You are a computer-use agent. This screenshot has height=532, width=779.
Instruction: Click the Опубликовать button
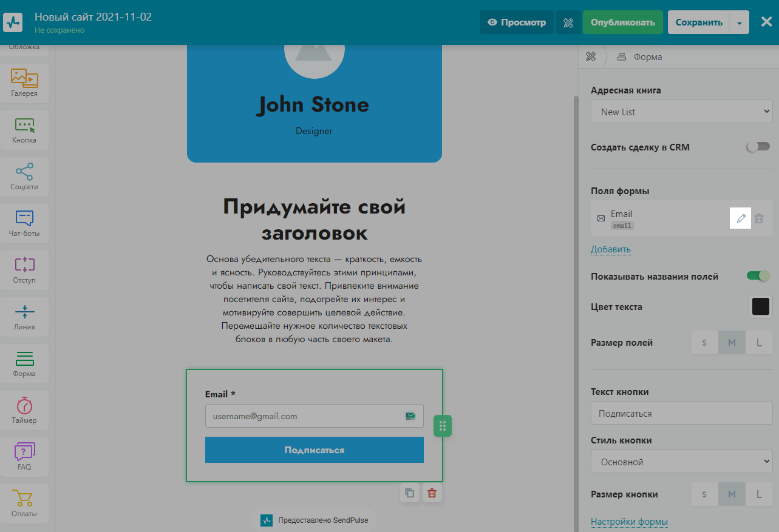coord(624,22)
